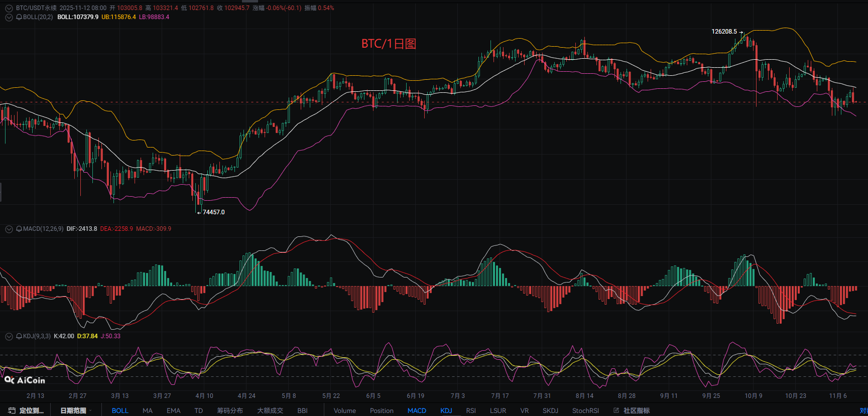Click the 74457.0 low price marker

[213, 212]
